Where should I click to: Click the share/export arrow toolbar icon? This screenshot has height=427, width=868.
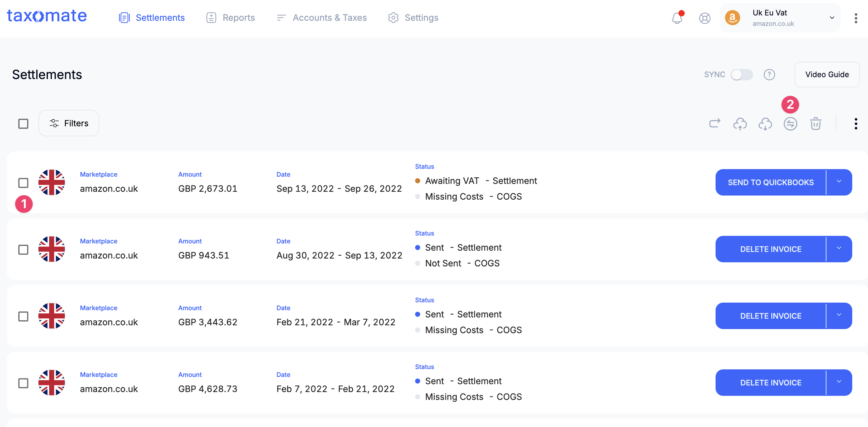[x=715, y=123]
